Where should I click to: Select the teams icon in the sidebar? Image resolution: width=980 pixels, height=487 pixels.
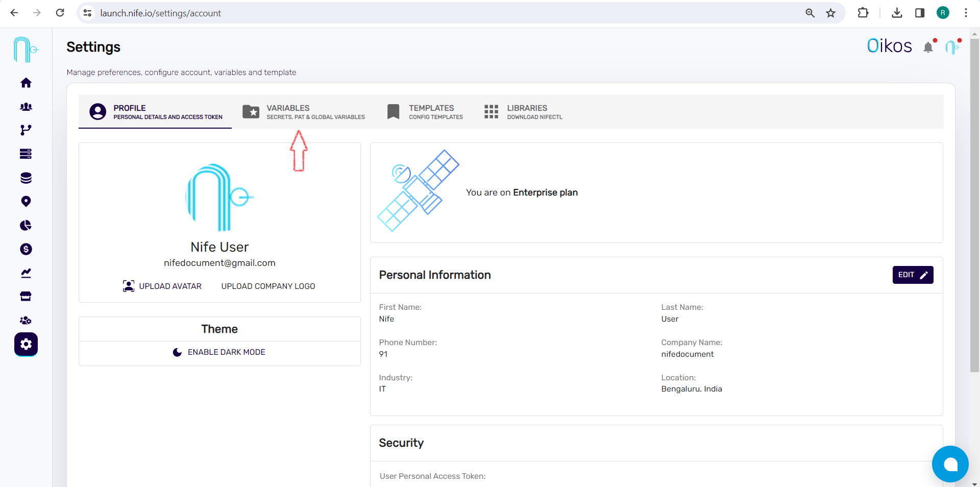26,107
